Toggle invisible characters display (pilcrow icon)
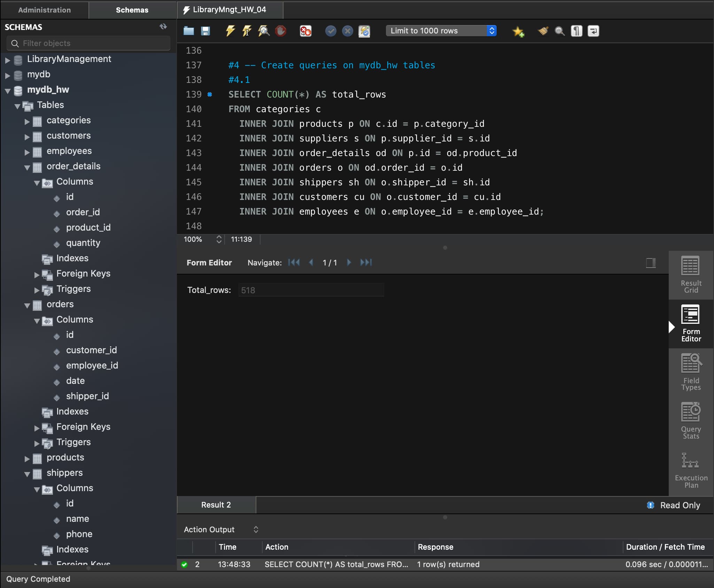The width and height of the screenshot is (714, 588). (576, 31)
